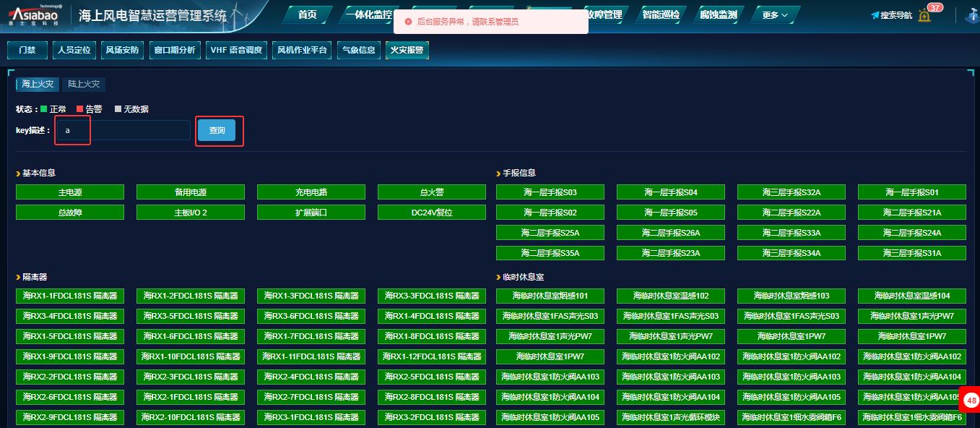This screenshot has height=428, width=980.
Task: Switch to the 陆上火灾 tab
Action: click(x=84, y=85)
